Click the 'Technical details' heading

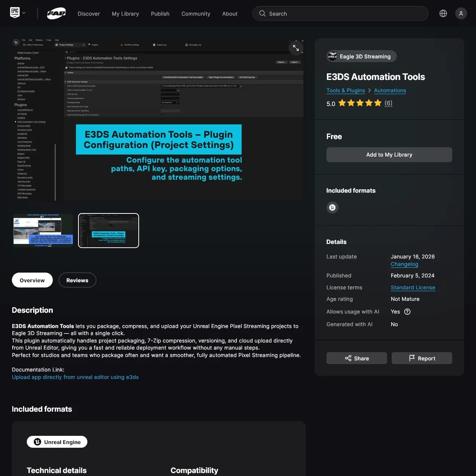[x=57, y=470]
